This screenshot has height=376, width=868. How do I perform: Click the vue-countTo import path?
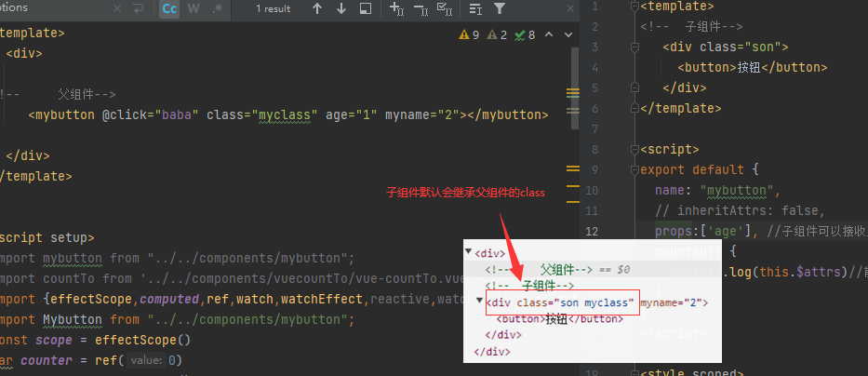pyautogui.click(x=303, y=279)
